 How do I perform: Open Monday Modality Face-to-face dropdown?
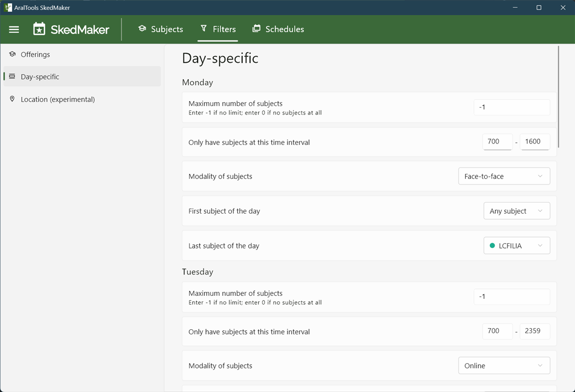504,176
